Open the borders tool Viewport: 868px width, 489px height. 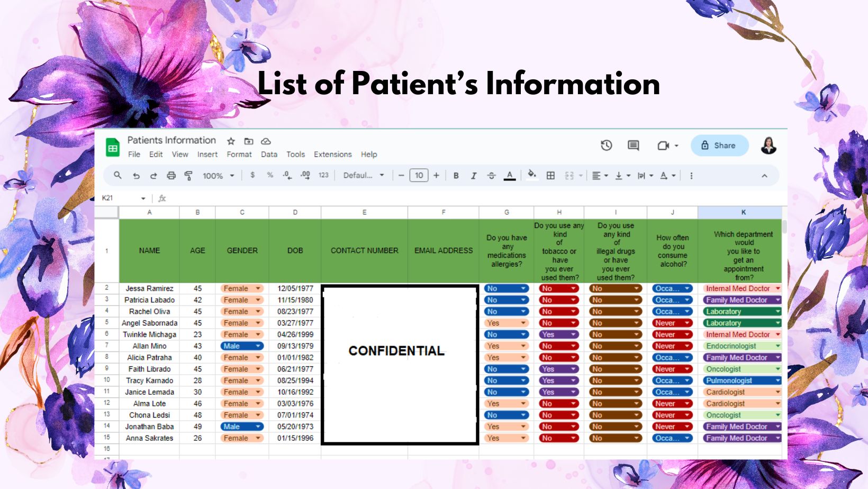[550, 176]
